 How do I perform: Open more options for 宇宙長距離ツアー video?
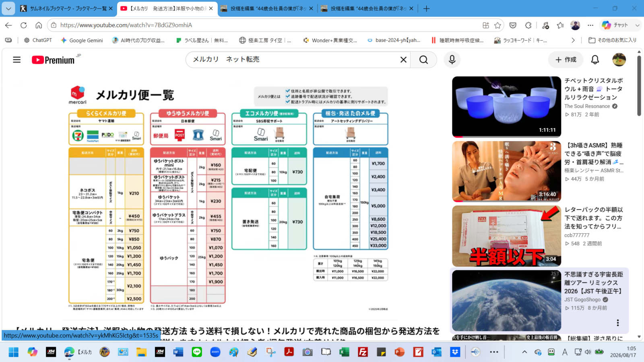point(618,323)
